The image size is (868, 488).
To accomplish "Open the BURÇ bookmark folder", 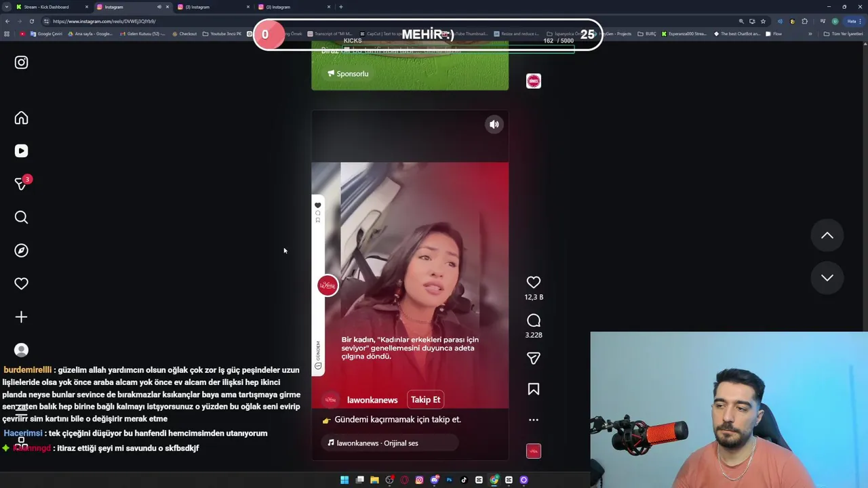I will coord(647,34).
